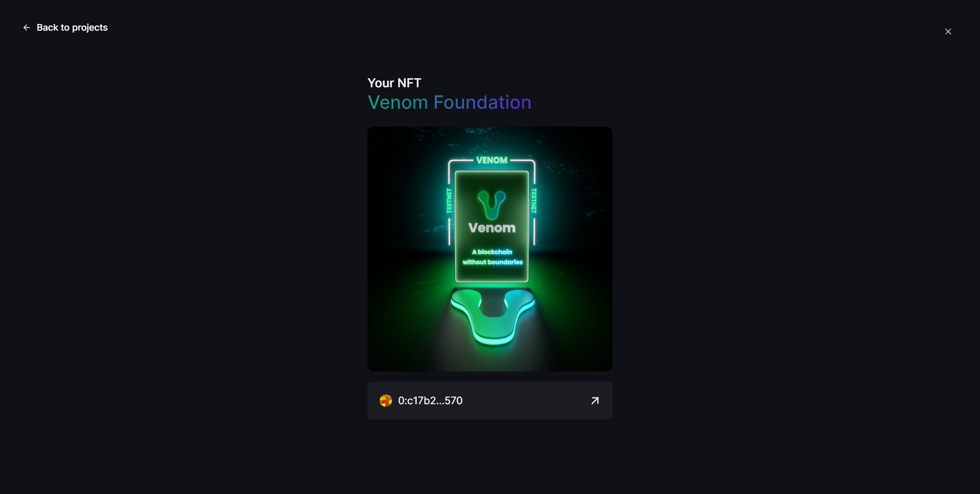Click the word 'Foundation' in the title
This screenshot has height=494, width=980.
(482, 102)
